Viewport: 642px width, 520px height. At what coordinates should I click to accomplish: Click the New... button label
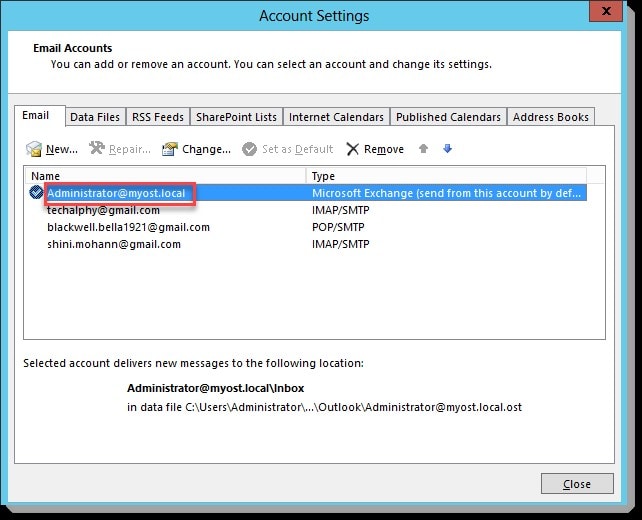point(62,149)
